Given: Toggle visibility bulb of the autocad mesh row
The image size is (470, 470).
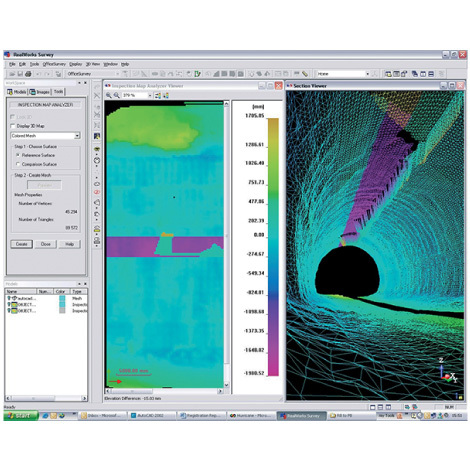Looking at the screenshot, I should point(9,298).
